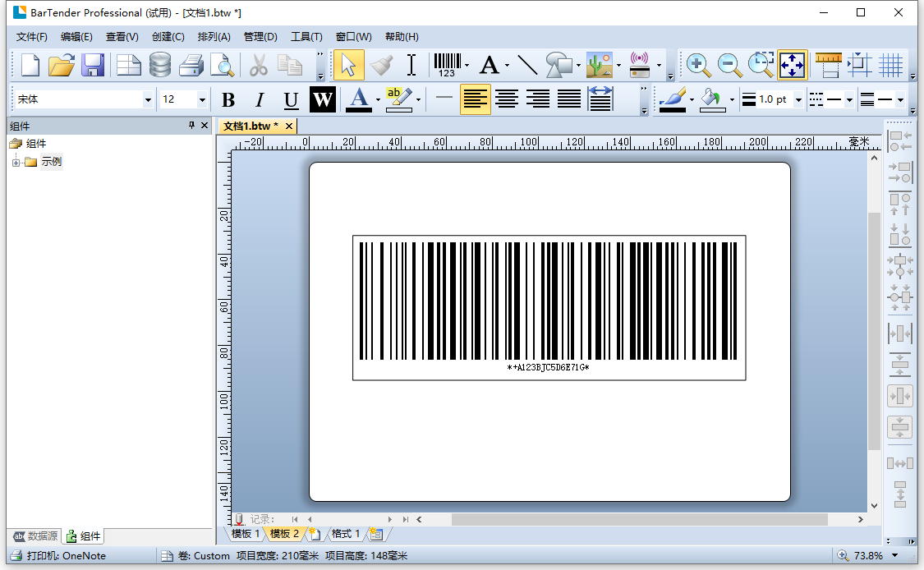Viewport: 924px width, 570px height.
Task: Toggle justified text alignment
Action: [x=569, y=99]
